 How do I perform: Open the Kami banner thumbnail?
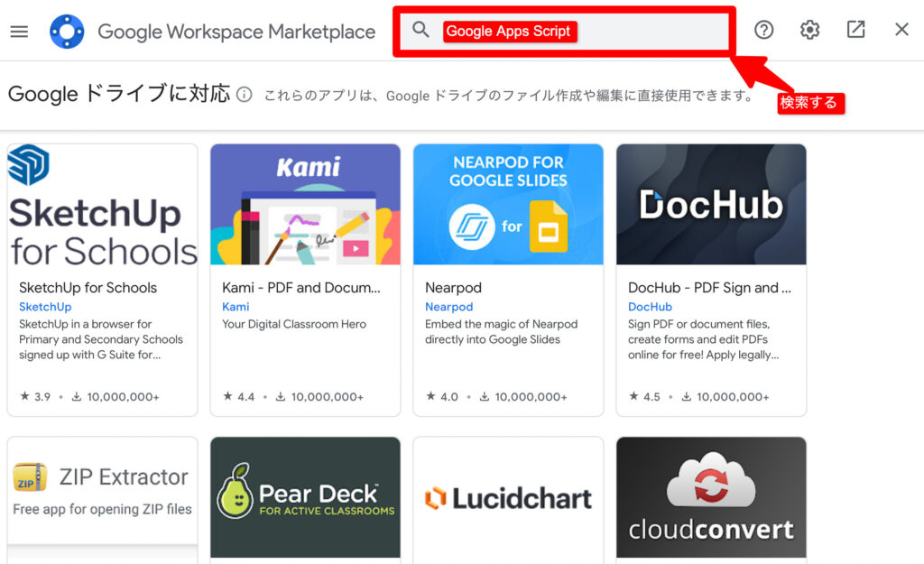coord(305,205)
